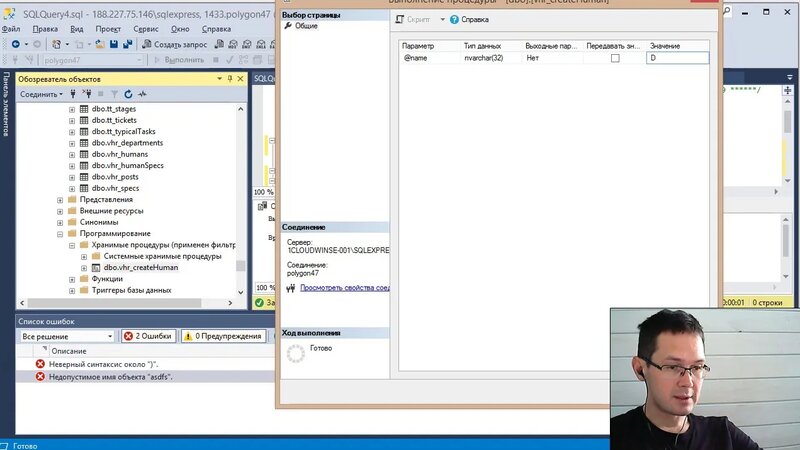This screenshot has width=800, height=450.
Task: Open the Правка menu
Action: [45, 29]
